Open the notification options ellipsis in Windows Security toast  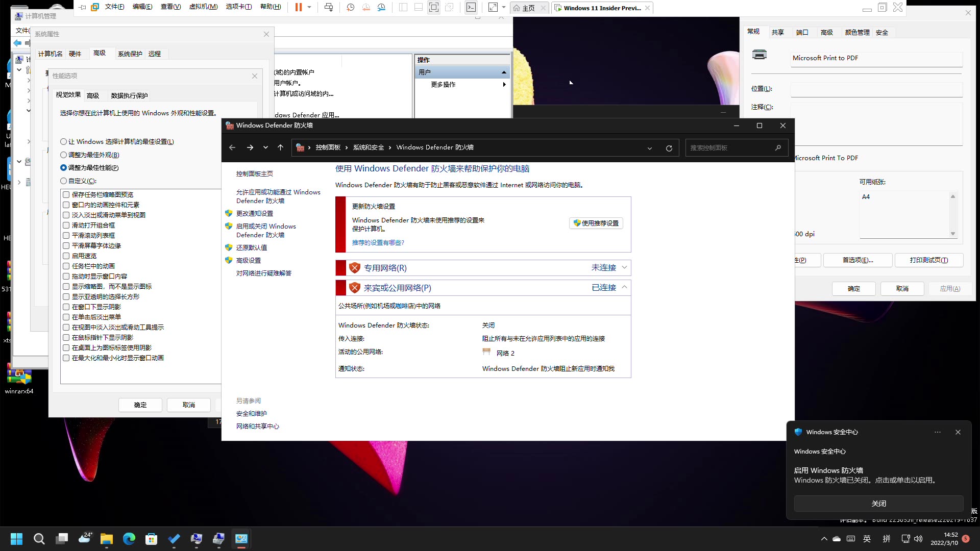point(938,432)
